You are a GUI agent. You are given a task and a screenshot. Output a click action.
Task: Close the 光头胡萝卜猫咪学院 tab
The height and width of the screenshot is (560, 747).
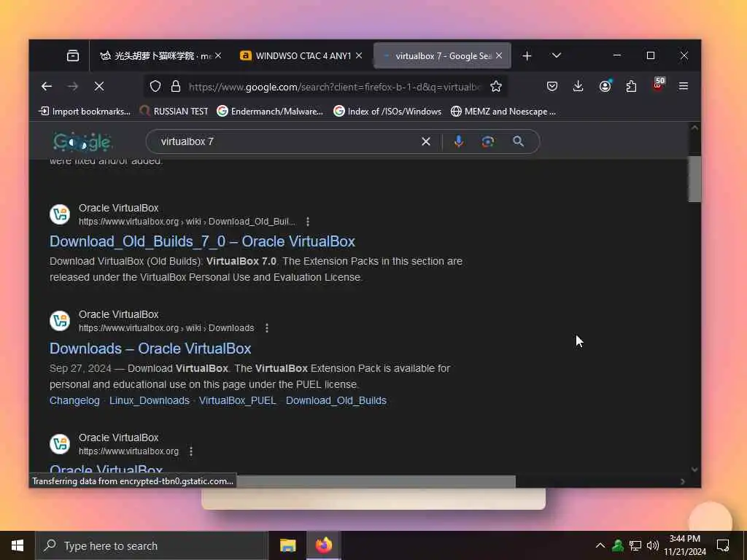click(x=217, y=55)
